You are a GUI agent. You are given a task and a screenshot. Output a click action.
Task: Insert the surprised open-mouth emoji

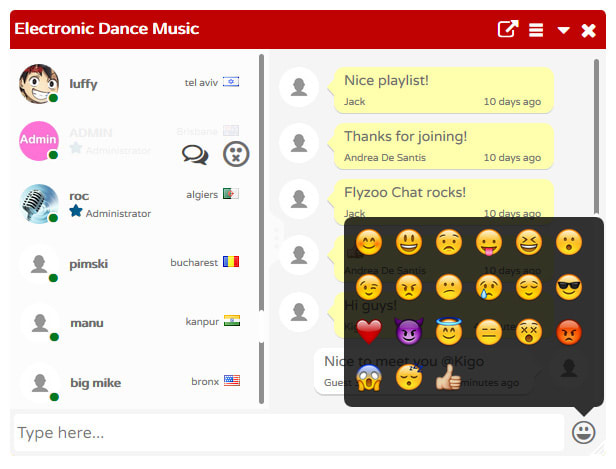[569, 242]
